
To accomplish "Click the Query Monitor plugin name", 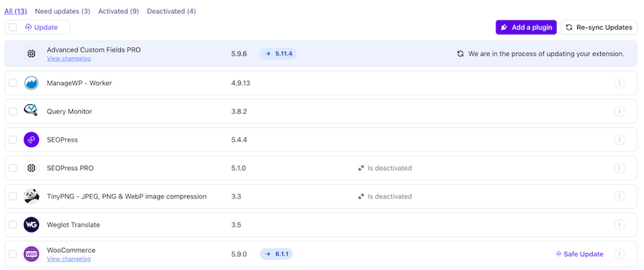I will [x=69, y=111].
